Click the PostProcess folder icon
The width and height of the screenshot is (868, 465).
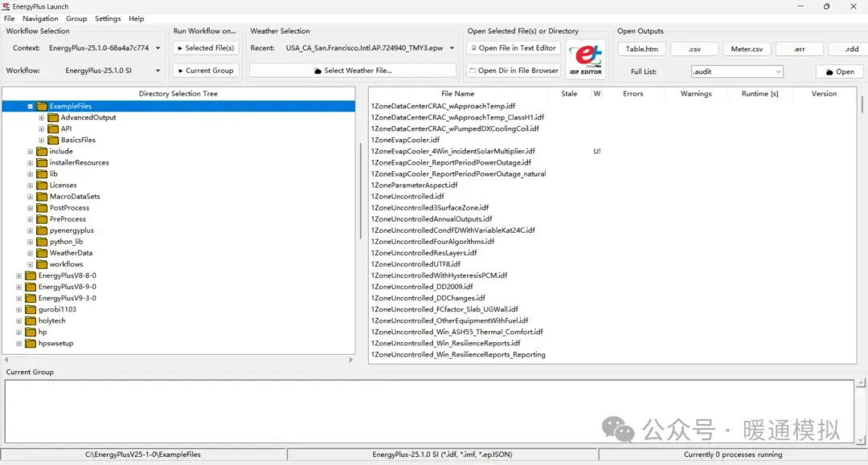point(42,208)
